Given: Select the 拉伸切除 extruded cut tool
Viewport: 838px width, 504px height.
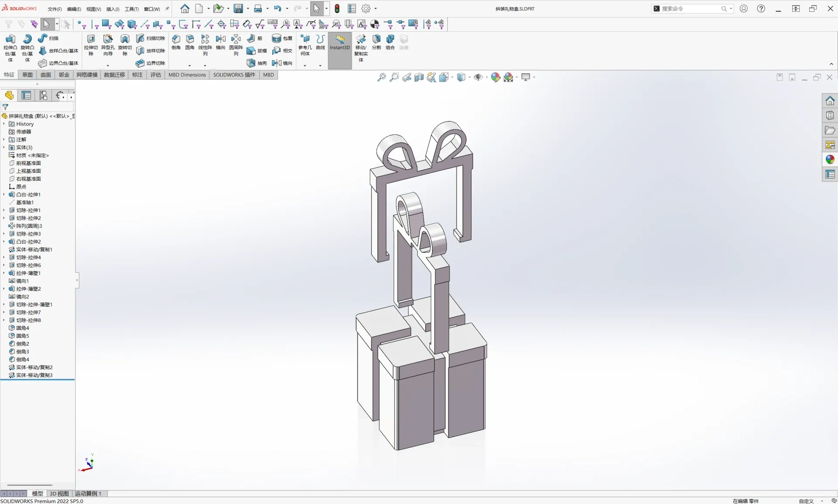Looking at the screenshot, I should pyautogui.click(x=91, y=45).
